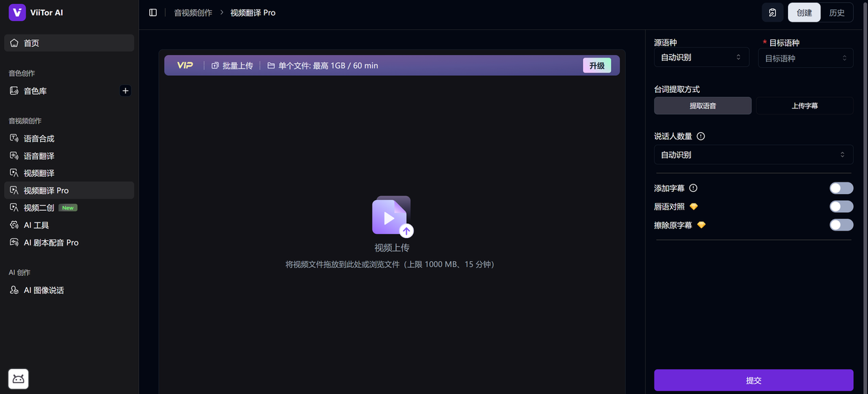
Task: Select 提取语音 as extraction method
Action: click(703, 106)
